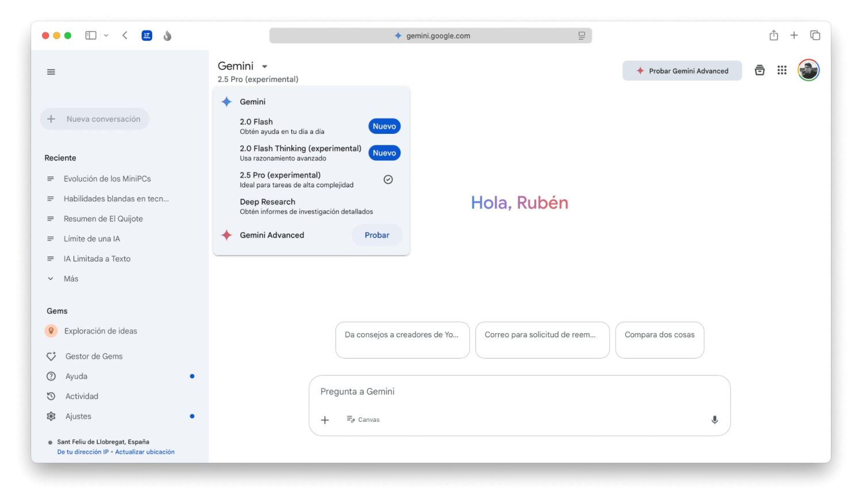Click the chat icon beside Evolución de los MiniPCs
The height and width of the screenshot is (504, 862).
[51, 179]
